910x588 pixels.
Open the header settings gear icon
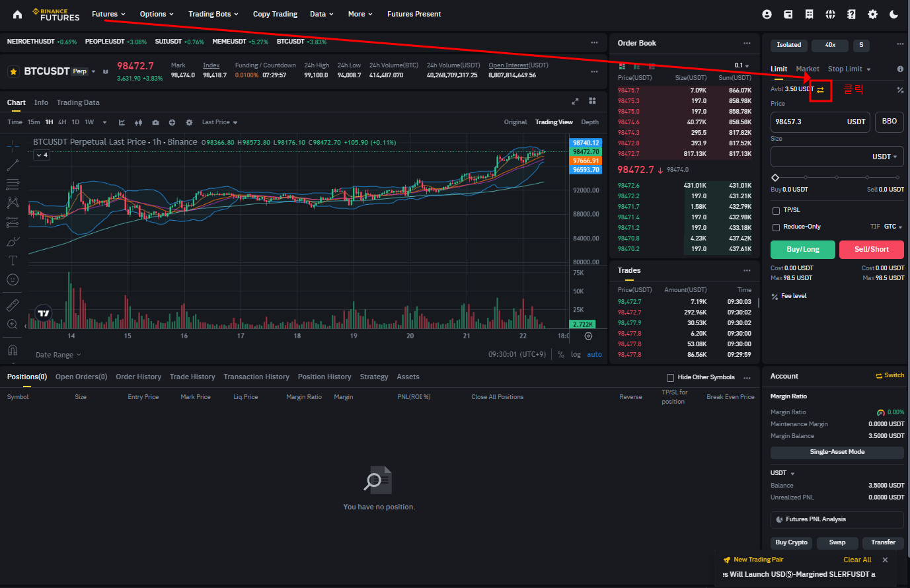tap(872, 14)
